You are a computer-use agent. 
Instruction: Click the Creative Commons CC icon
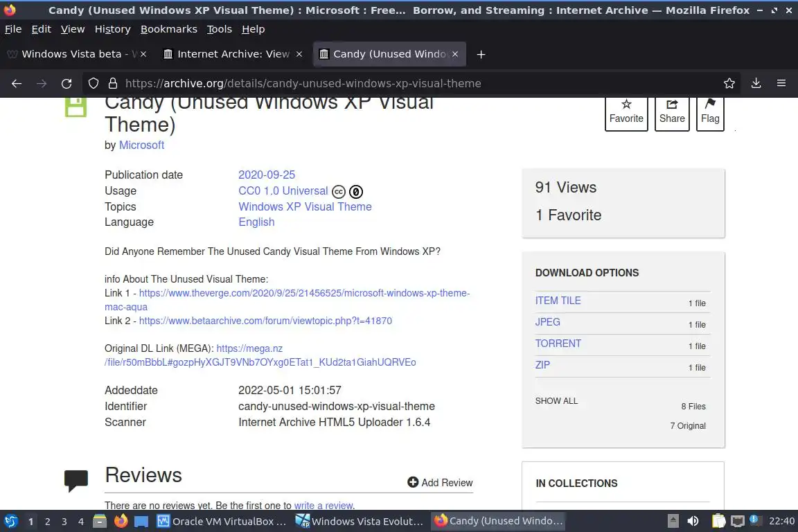coord(339,192)
